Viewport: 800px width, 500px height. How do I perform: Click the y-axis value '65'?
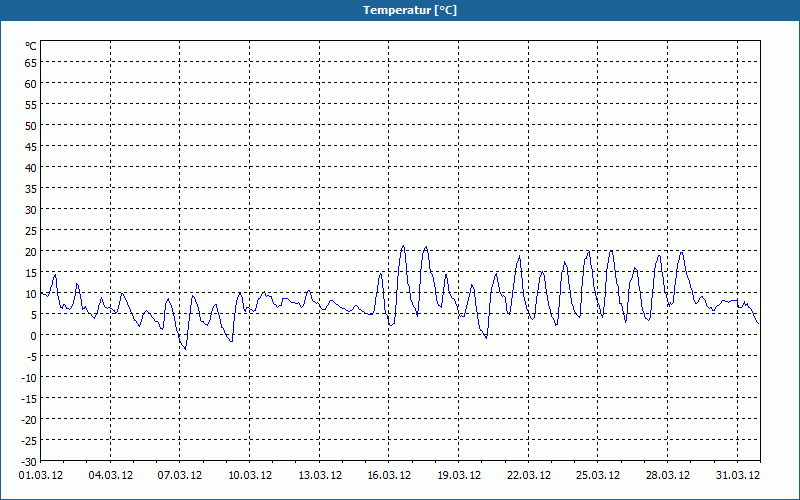[31, 63]
